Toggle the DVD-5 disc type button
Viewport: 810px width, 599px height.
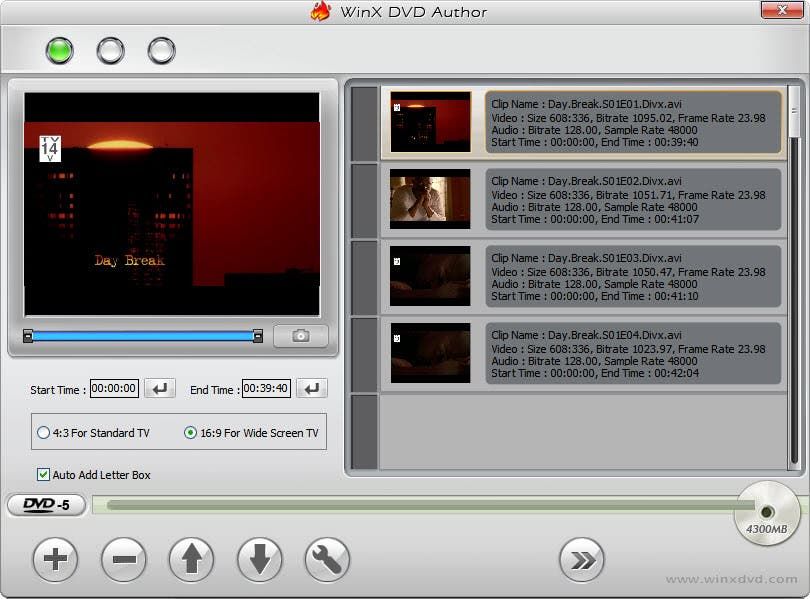pyautogui.click(x=46, y=505)
